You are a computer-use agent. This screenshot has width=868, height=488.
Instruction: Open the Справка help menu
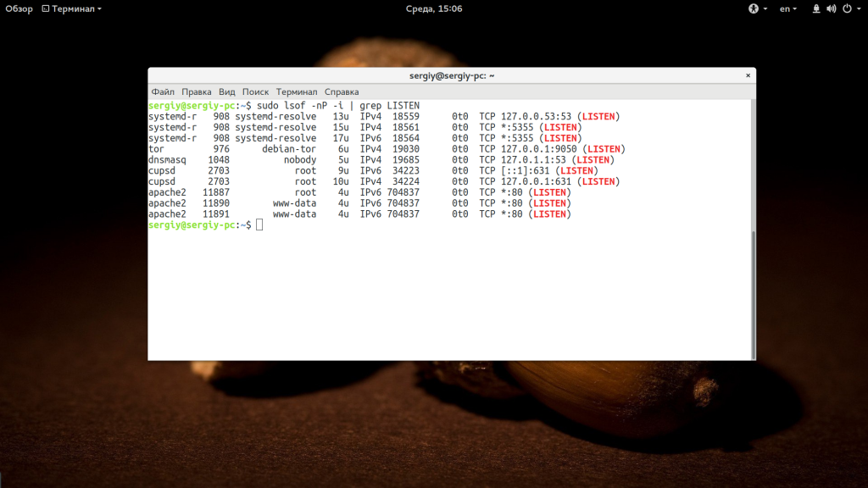coord(342,91)
